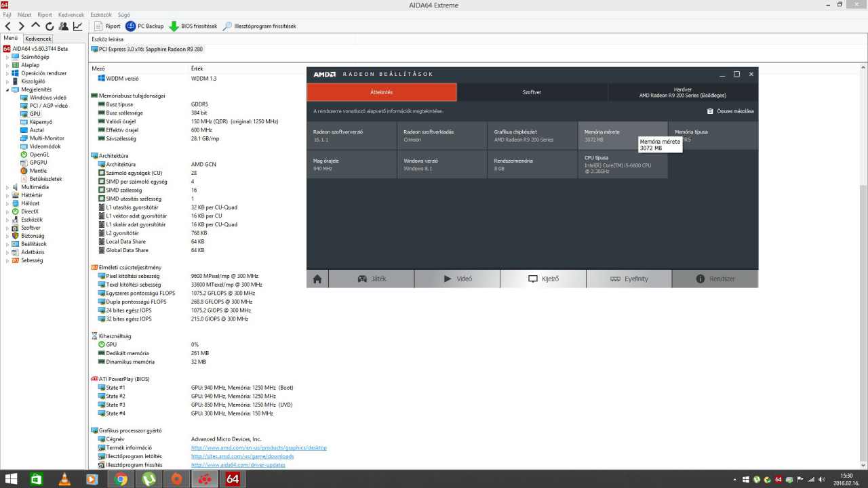
Task: Open the Játék section in Radeon settings
Action: [x=371, y=279]
